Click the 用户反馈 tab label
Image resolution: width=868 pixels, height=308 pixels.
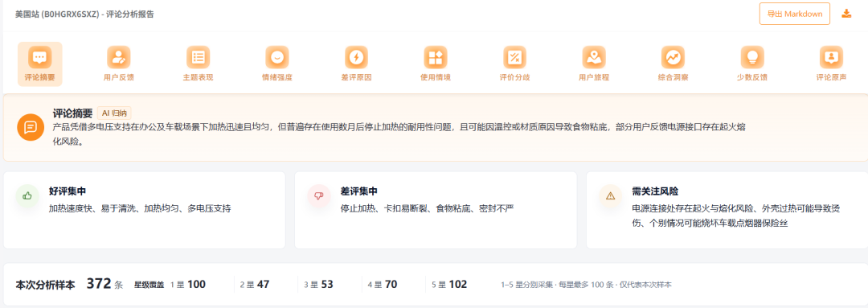[118, 77]
